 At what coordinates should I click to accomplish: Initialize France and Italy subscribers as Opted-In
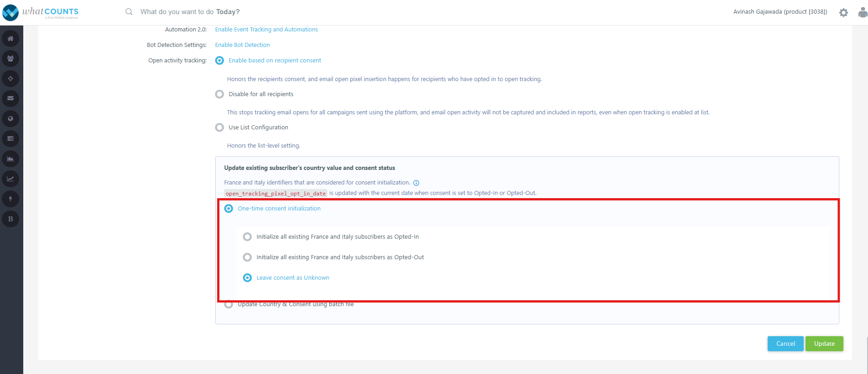[247, 237]
